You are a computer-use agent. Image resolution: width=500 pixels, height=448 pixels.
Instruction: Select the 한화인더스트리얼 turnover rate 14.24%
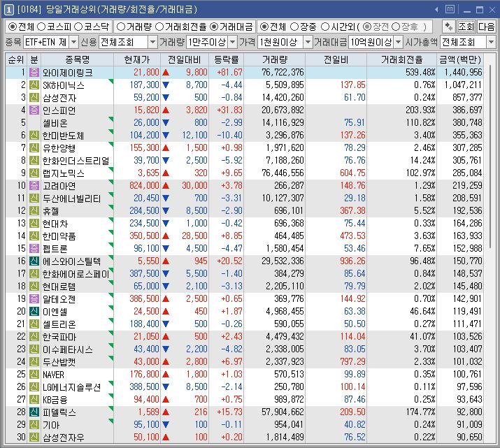pyautogui.click(x=422, y=161)
